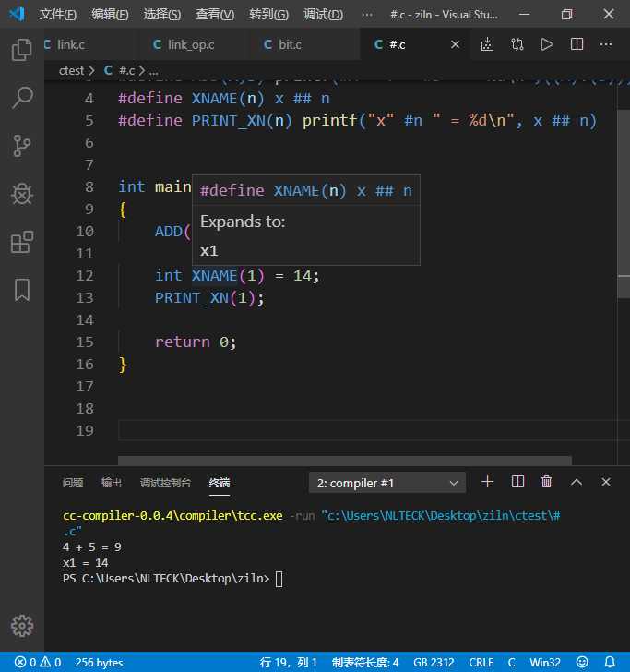Image resolution: width=630 pixels, height=672 pixels.
Task: Open editor More Actions ellipsis
Action: click(x=606, y=44)
